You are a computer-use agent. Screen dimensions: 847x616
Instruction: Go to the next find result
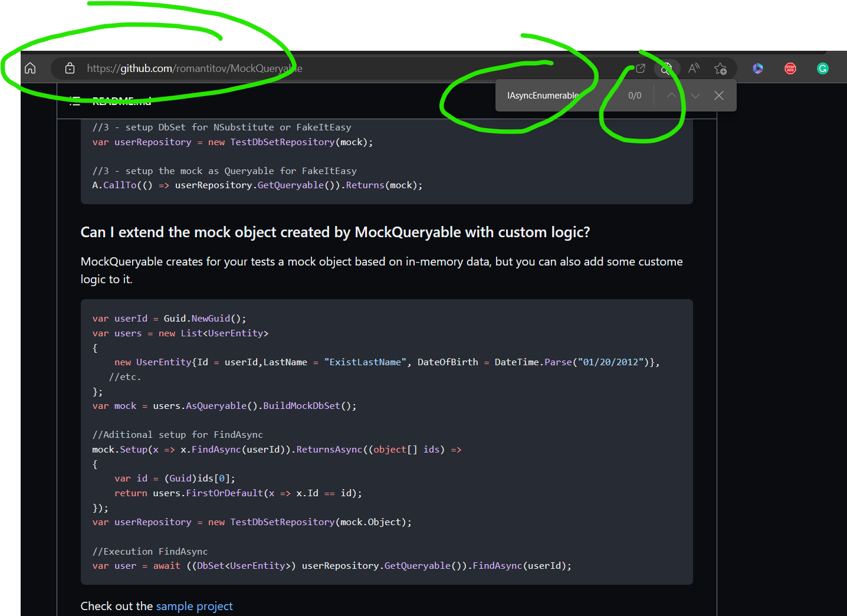pyautogui.click(x=695, y=95)
